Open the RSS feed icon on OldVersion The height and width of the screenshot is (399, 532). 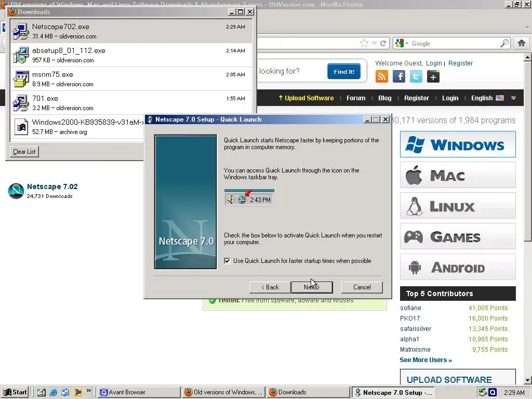pos(382,76)
